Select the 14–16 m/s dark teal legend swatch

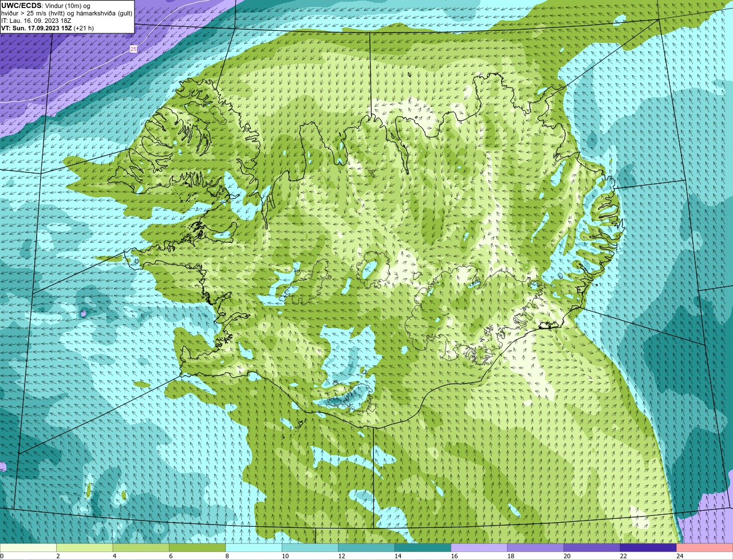423,547
